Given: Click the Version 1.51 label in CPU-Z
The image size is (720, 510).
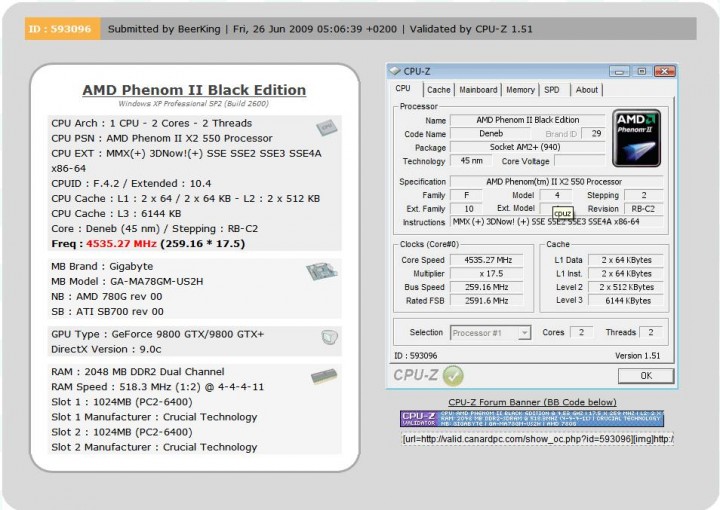Looking at the screenshot, I should click(638, 356).
